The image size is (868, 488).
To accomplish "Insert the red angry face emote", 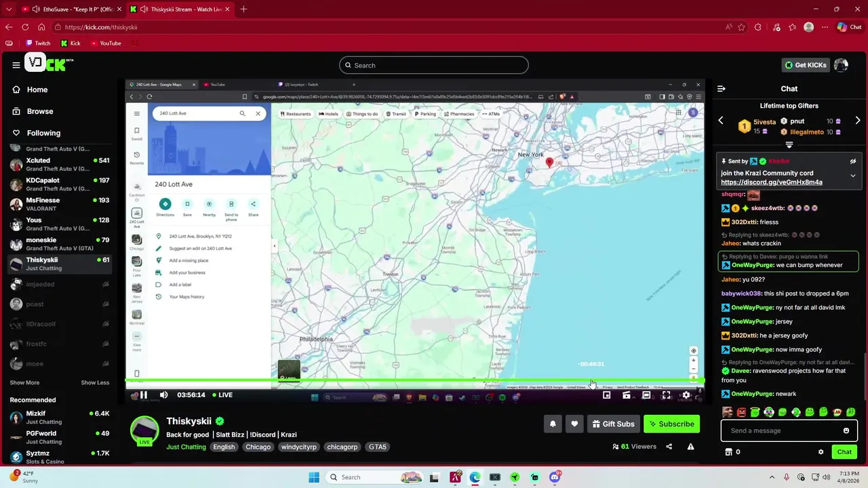I will (x=741, y=412).
